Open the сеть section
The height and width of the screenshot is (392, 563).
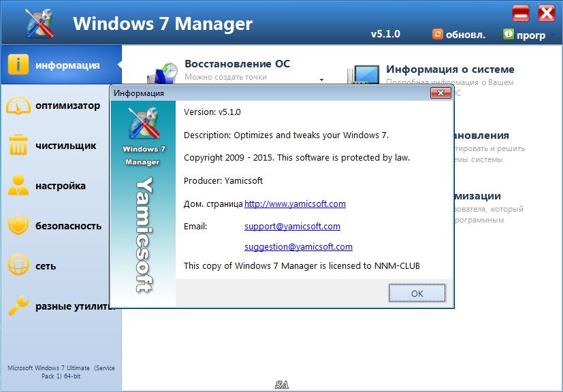[x=46, y=266]
